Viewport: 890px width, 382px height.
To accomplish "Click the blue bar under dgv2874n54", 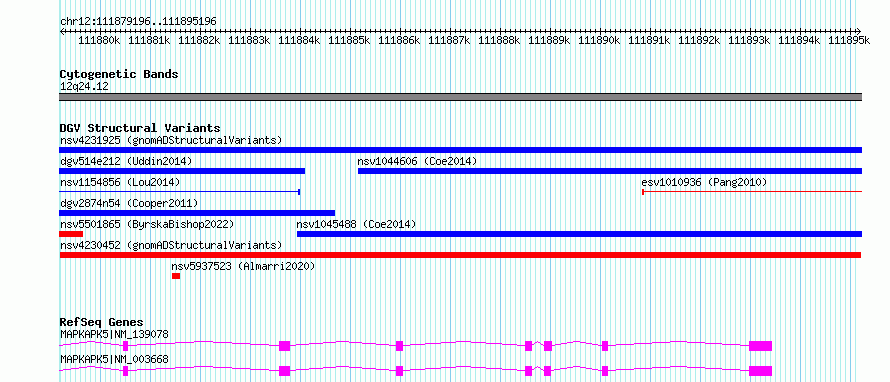I will point(197,213).
